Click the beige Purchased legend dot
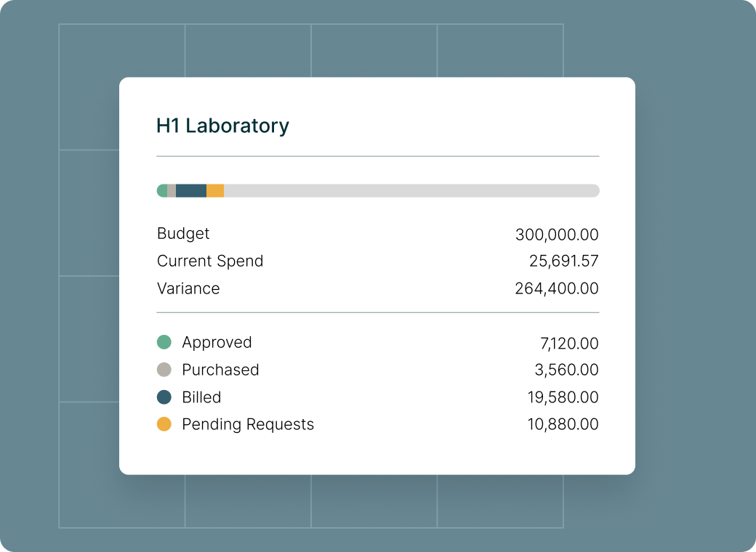The height and width of the screenshot is (552, 756). [x=164, y=370]
